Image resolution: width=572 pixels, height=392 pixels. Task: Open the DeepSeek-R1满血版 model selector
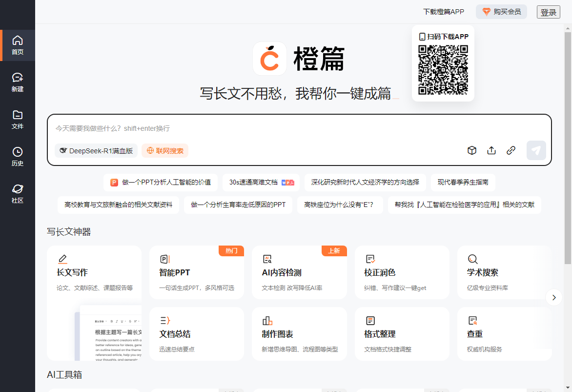[x=96, y=151]
